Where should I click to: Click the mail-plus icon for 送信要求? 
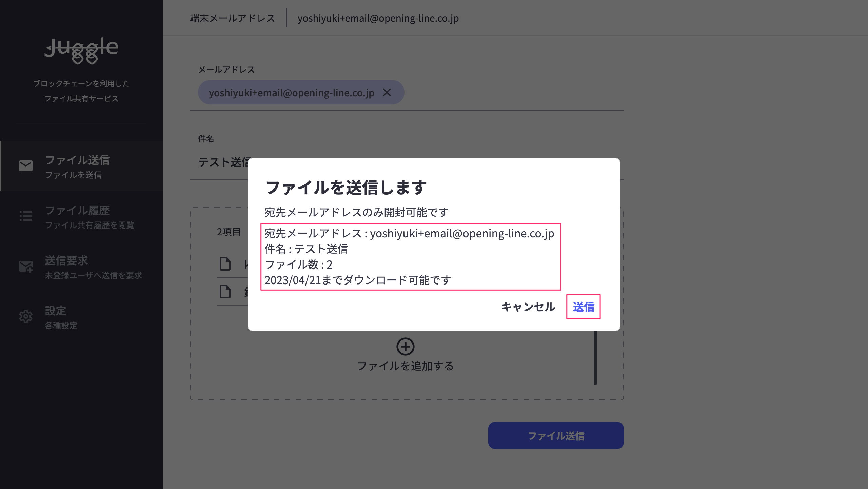26,266
